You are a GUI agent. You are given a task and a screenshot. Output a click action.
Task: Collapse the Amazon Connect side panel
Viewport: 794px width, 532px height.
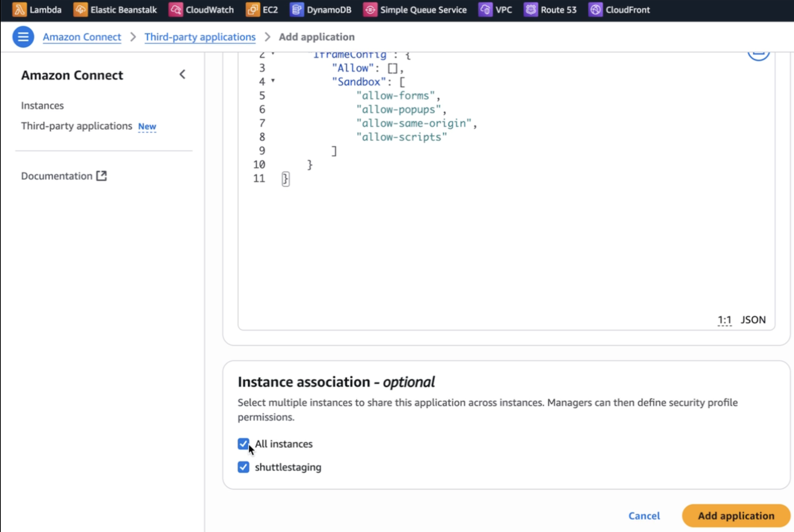pos(182,75)
